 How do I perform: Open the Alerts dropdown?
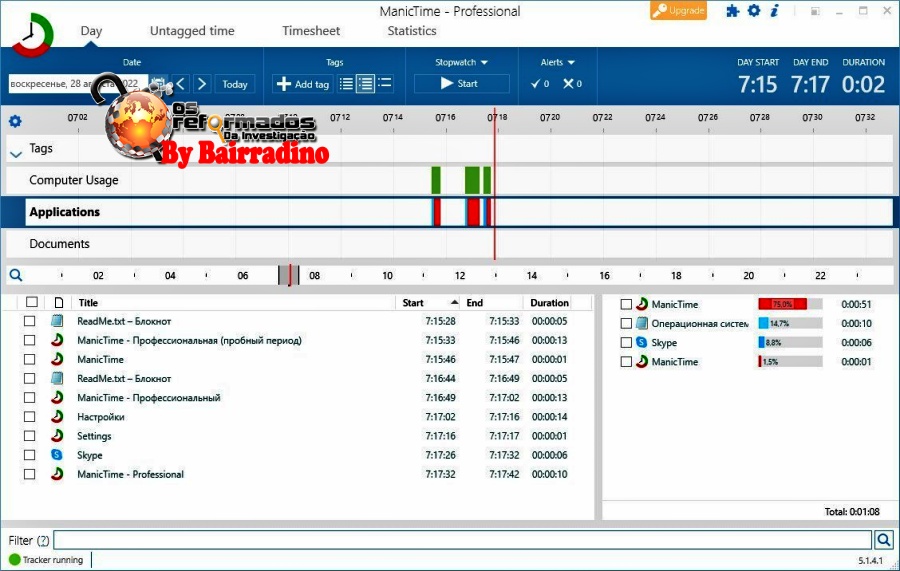(557, 62)
